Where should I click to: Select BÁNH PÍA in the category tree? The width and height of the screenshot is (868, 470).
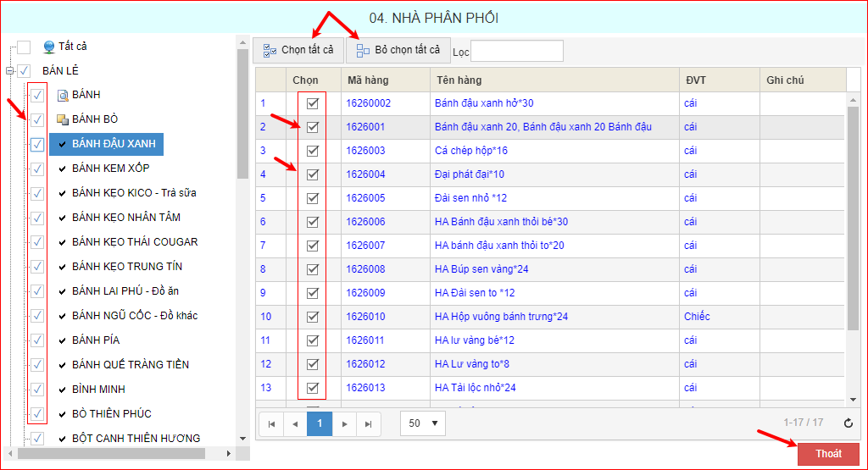[x=95, y=340]
